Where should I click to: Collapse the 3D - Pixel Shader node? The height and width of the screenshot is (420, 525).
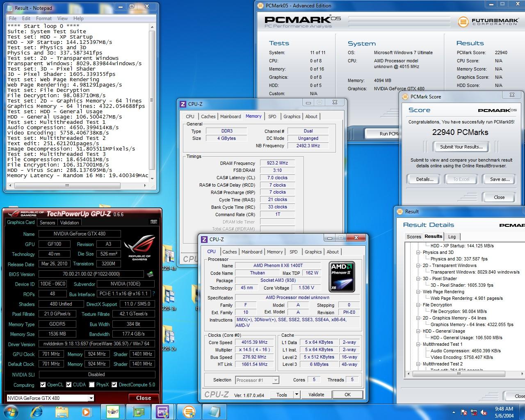click(x=418, y=278)
